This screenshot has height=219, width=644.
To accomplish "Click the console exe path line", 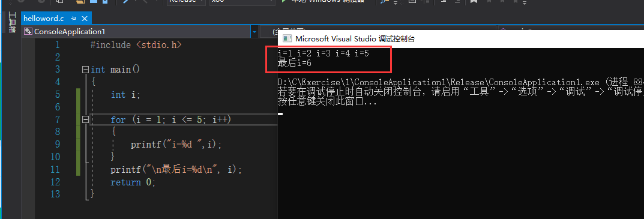I will pyautogui.click(x=461, y=82).
